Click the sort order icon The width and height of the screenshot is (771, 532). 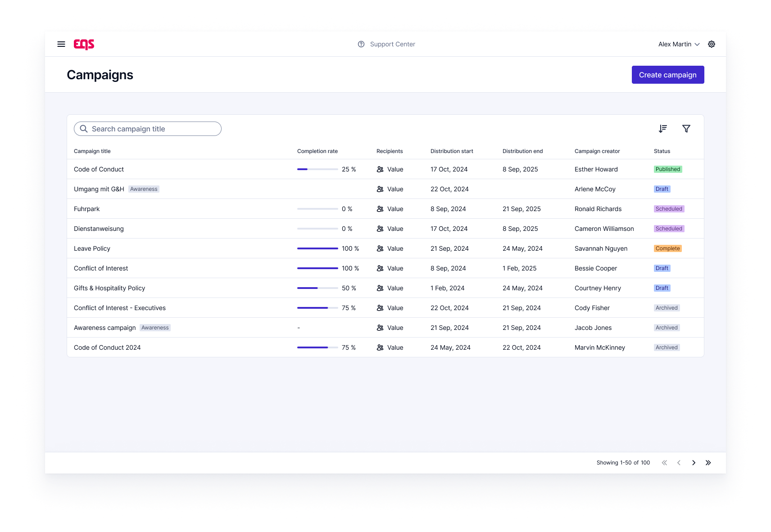coord(663,129)
